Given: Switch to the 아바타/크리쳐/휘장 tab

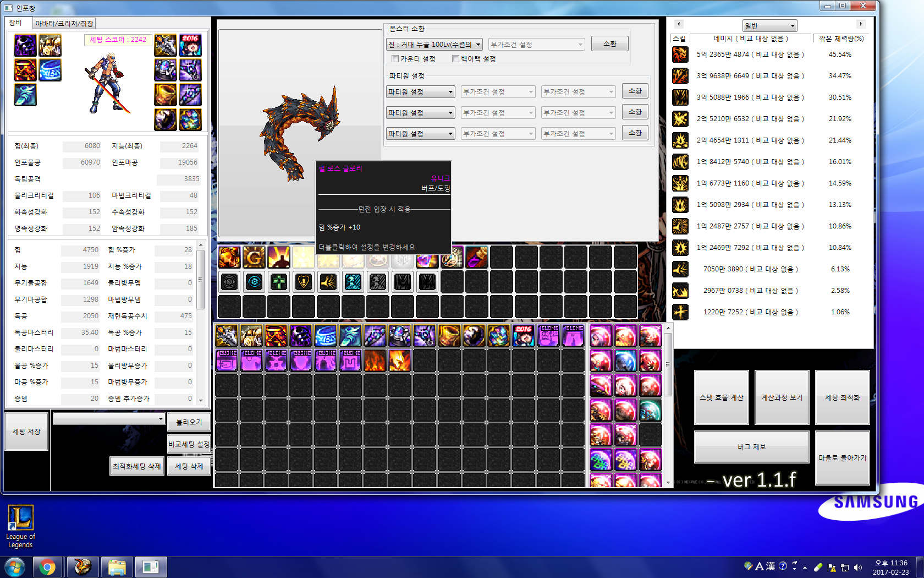Looking at the screenshot, I should point(64,24).
